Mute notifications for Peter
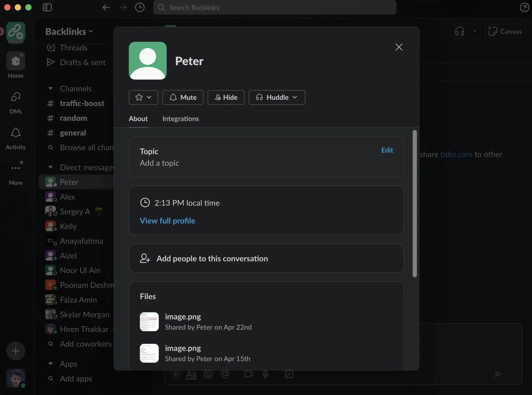Image resolution: width=532 pixels, height=395 pixels. point(183,97)
